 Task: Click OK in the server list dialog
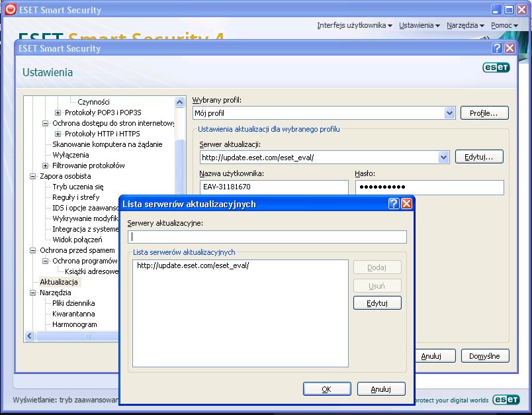click(x=327, y=389)
